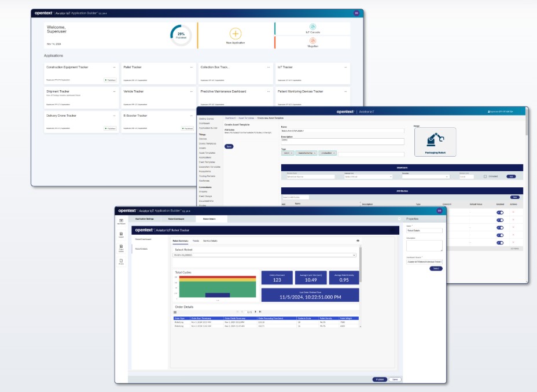Open the Select Kind dropdown in Members

click(x=368, y=176)
